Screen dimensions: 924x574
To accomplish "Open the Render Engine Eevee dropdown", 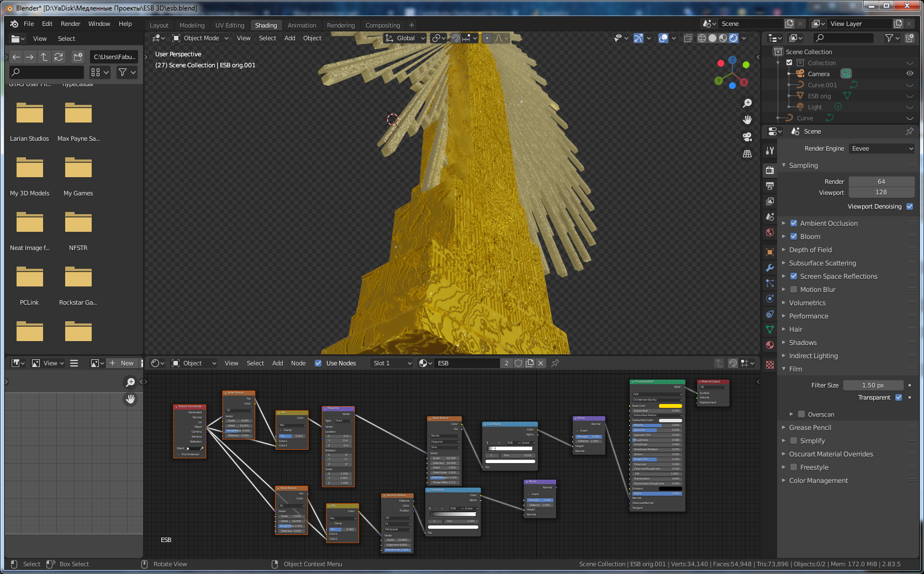I will point(881,148).
